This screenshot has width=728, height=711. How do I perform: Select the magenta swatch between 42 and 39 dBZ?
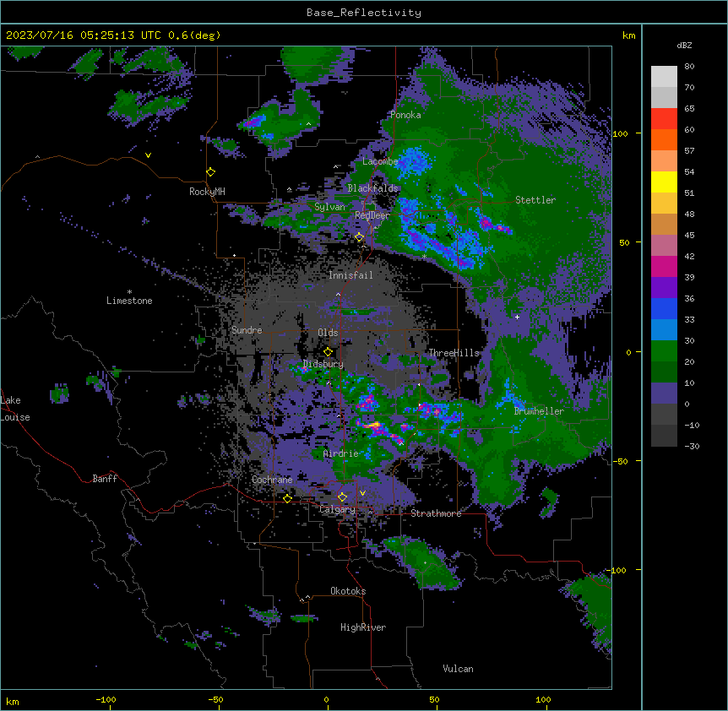(664, 266)
